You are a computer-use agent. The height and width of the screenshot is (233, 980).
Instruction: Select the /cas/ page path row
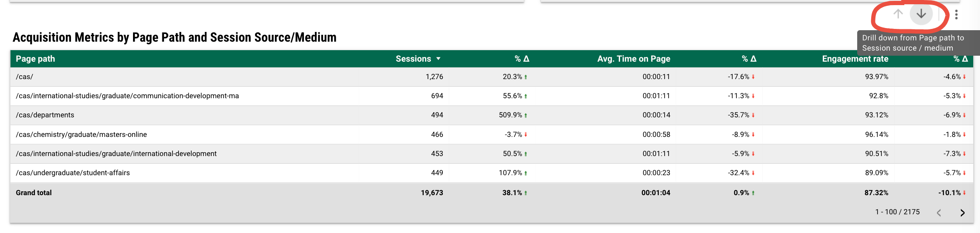point(24,77)
